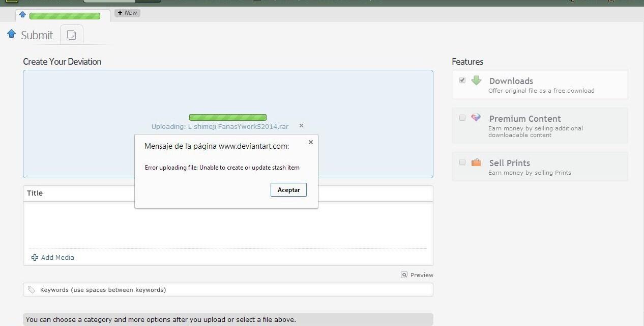Click the green Downloads arrow icon
This screenshot has height=326, width=644.
coord(476,80)
